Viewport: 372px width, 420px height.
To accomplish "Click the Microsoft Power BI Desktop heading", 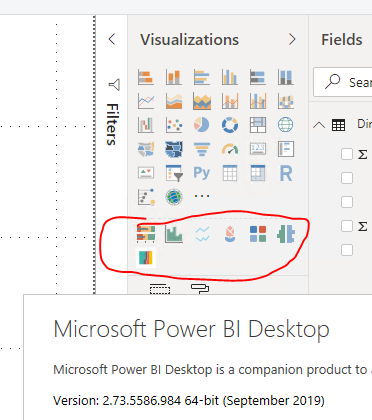I will (191, 329).
